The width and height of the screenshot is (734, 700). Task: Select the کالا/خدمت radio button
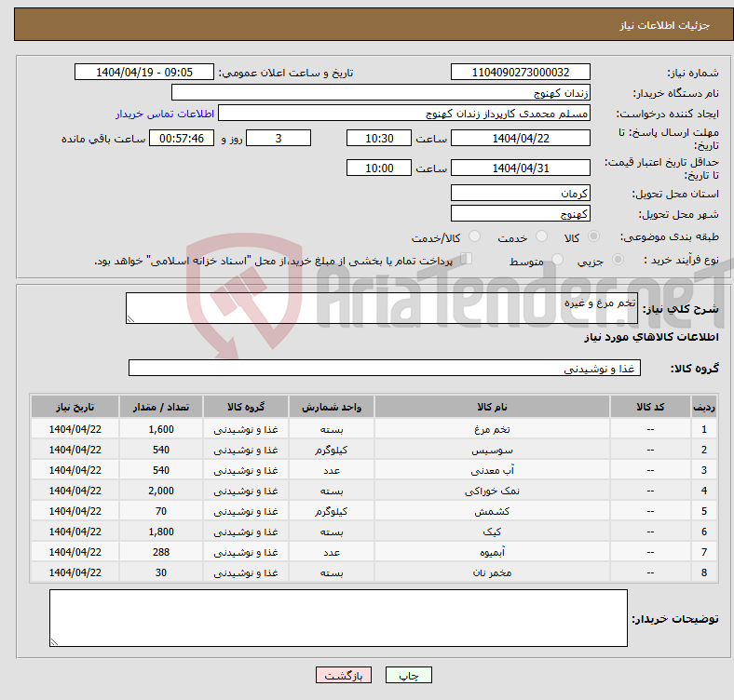(x=475, y=236)
